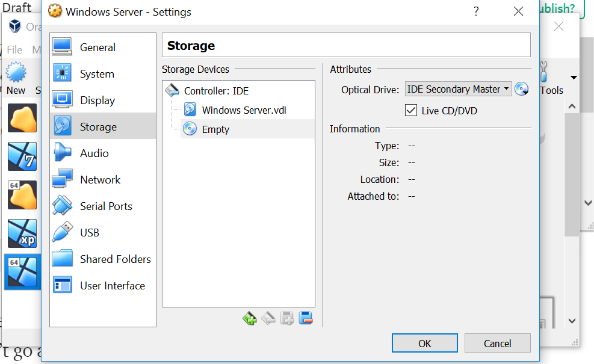Select the highlighted 64-bit Windows VM in list
Image resolution: width=594 pixels, height=364 pixels.
point(22,272)
